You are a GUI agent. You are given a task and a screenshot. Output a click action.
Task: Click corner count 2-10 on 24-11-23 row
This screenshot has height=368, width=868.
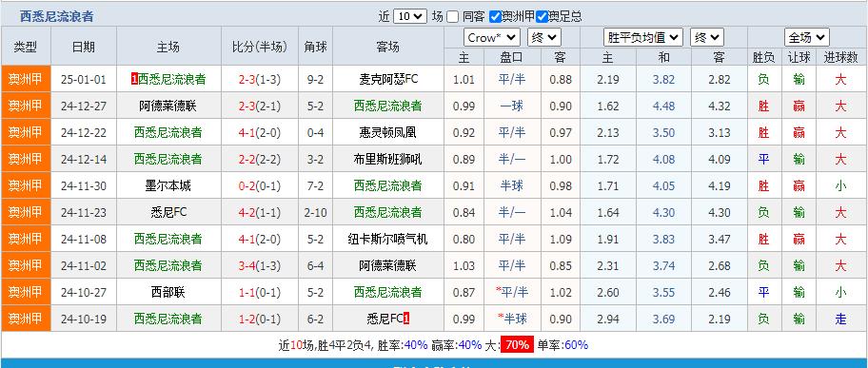click(x=316, y=212)
